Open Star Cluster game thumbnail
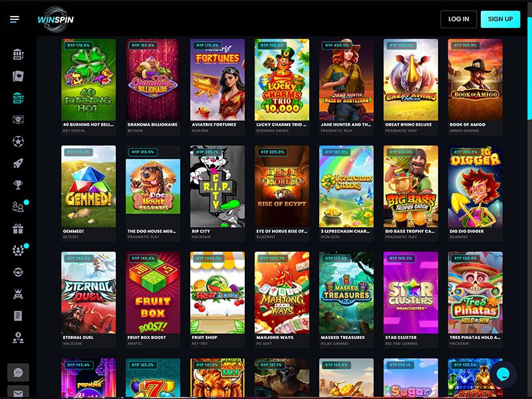The height and width of the screenshot is (399, 532). pyautogui.click(x=411, y=293)
